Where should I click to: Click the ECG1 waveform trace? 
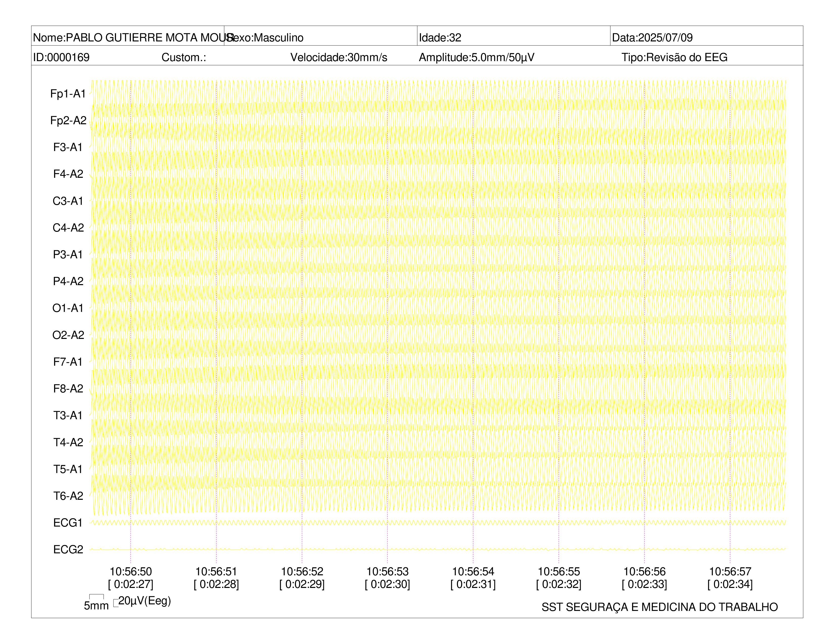coord(438,523)
